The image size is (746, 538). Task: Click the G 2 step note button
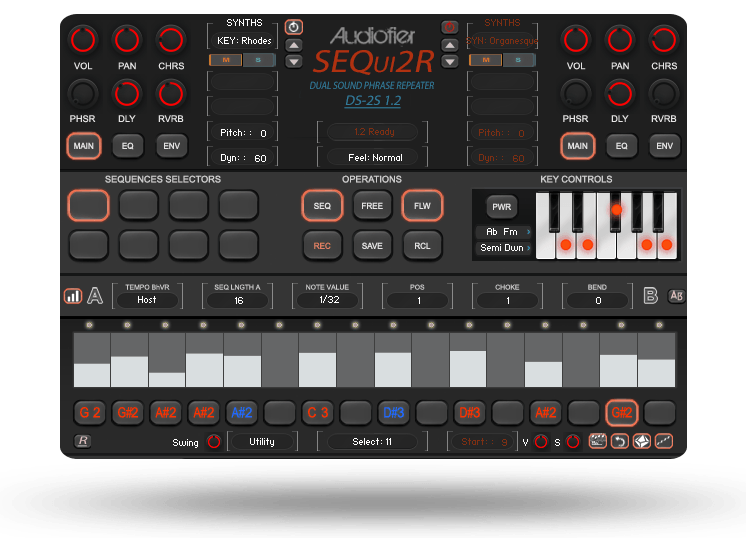point(91,412)
